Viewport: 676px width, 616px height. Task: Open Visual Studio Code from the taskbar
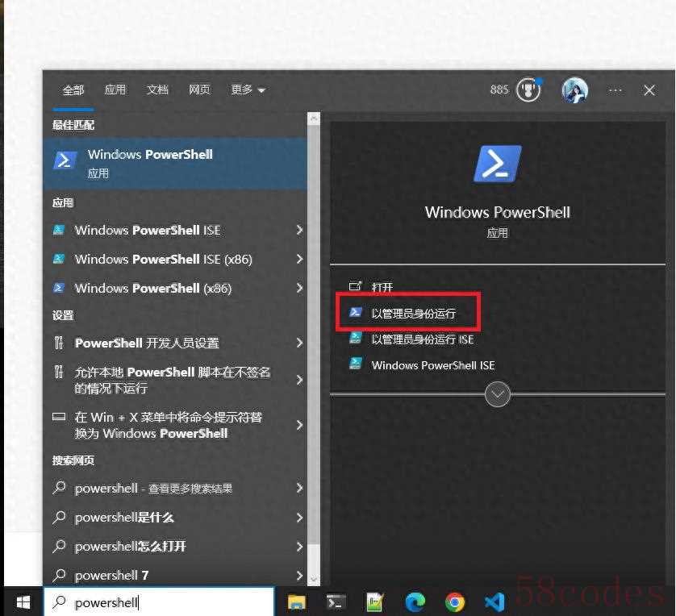494,601
